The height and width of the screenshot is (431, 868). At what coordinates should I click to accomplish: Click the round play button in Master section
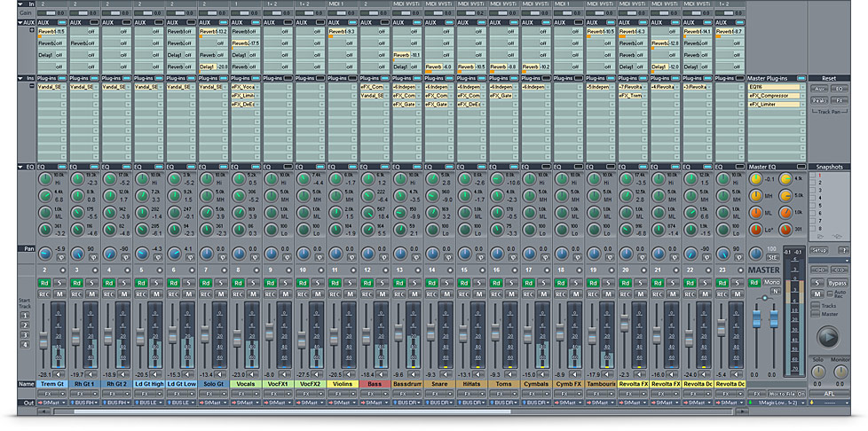coord(828,337)
